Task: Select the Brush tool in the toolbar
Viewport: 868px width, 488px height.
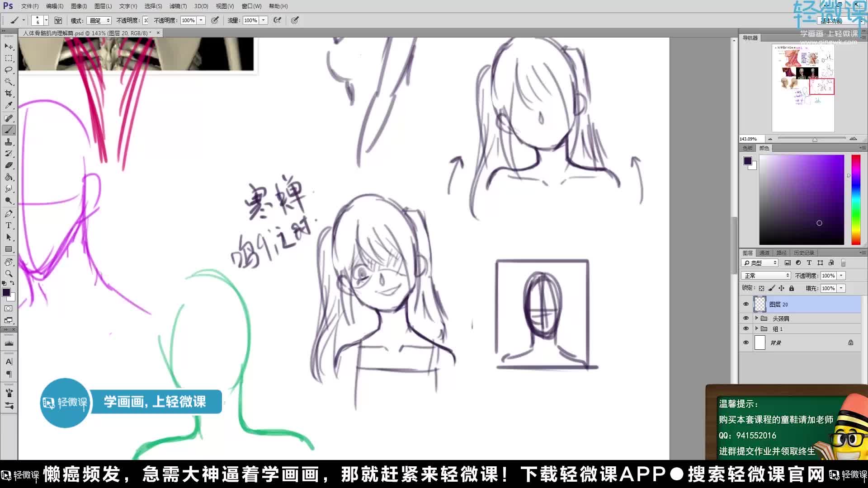Action: pos(9,130)
